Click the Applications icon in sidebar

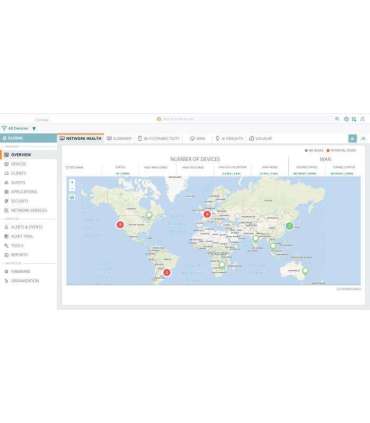(6, 192)
